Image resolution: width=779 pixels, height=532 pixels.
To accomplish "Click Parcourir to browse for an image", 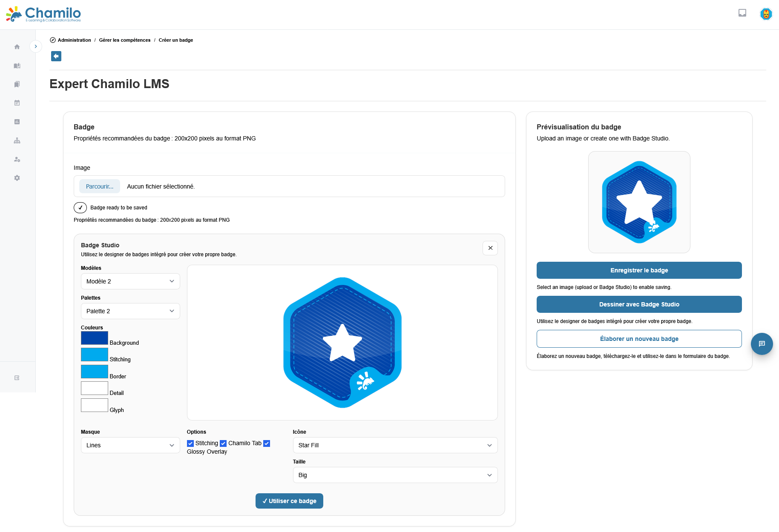I will click(99, 186).
